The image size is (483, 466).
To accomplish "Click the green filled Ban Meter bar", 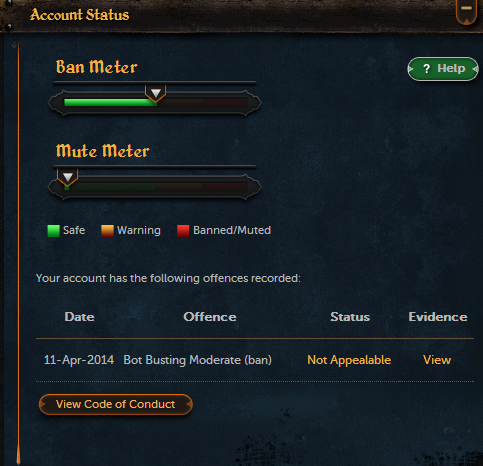I will pos(110,102).
